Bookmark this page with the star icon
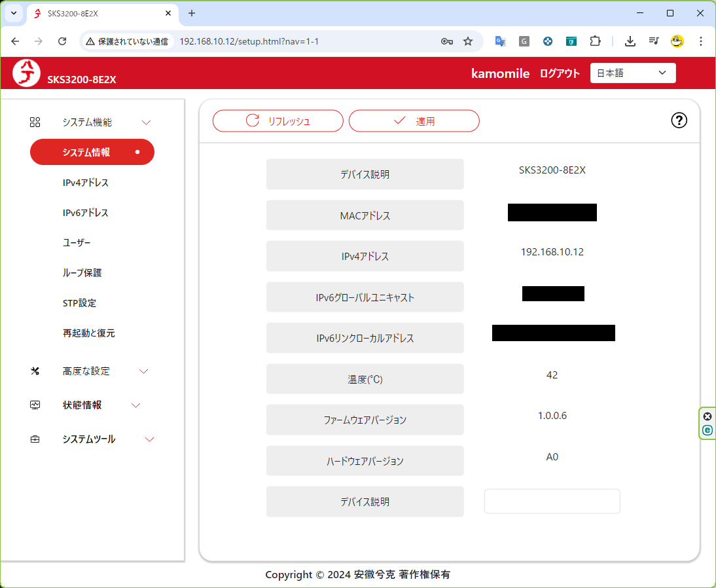 point(467,41)
